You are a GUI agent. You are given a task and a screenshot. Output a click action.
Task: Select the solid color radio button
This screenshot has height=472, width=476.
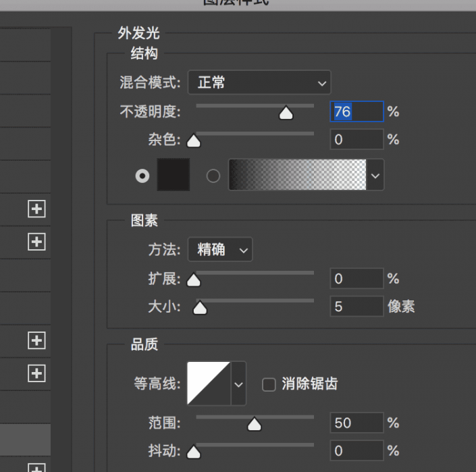[142, 176]
